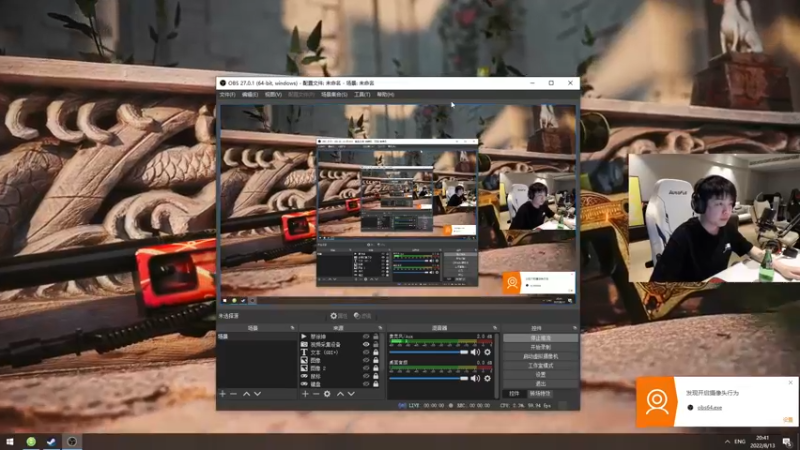
Task: Open 帮助(H) menu
Action: click(385, 95)
